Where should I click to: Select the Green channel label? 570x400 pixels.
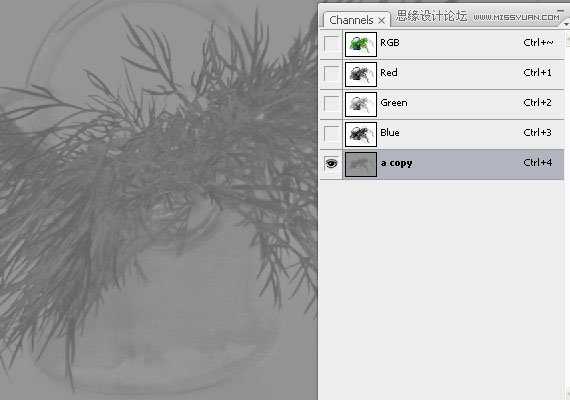pyautogui.click(x=394, y=103)
